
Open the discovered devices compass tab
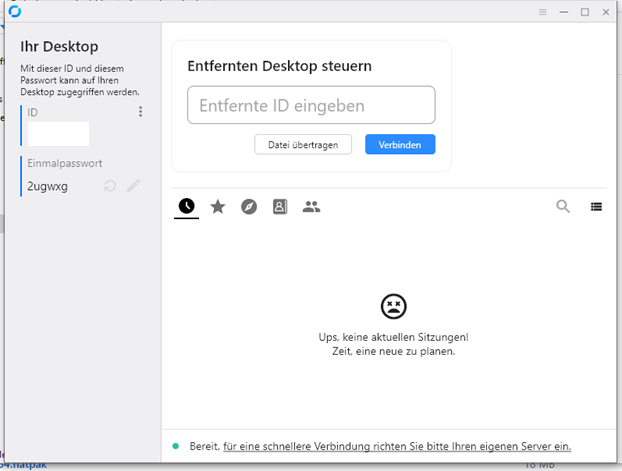coord(249,206)
